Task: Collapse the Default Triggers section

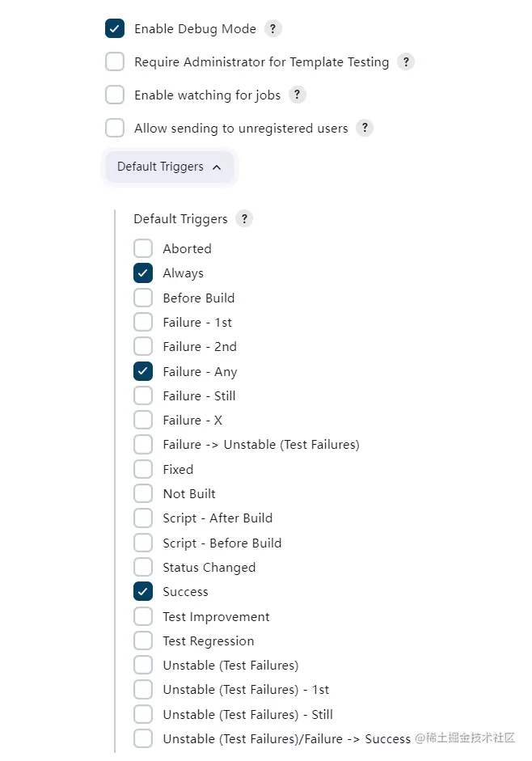Action: (x=169, y=167)
